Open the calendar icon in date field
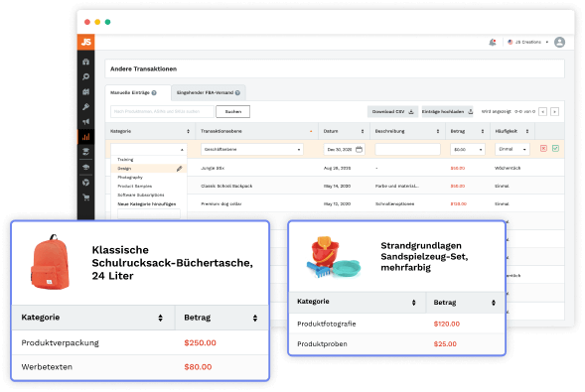Image resolution: width=585 pixels, height=392 pixels. pyautogui.click(x=359, y=150)
